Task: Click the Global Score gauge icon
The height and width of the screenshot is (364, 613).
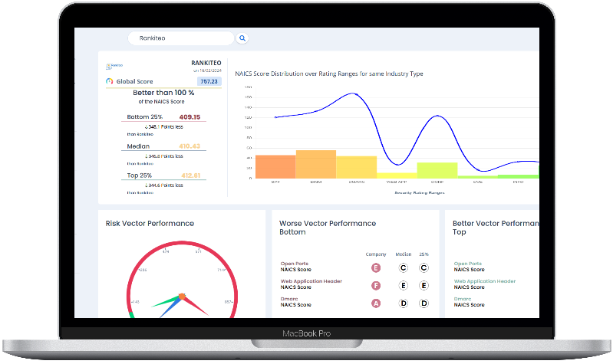Action: [x=110, y=80]
